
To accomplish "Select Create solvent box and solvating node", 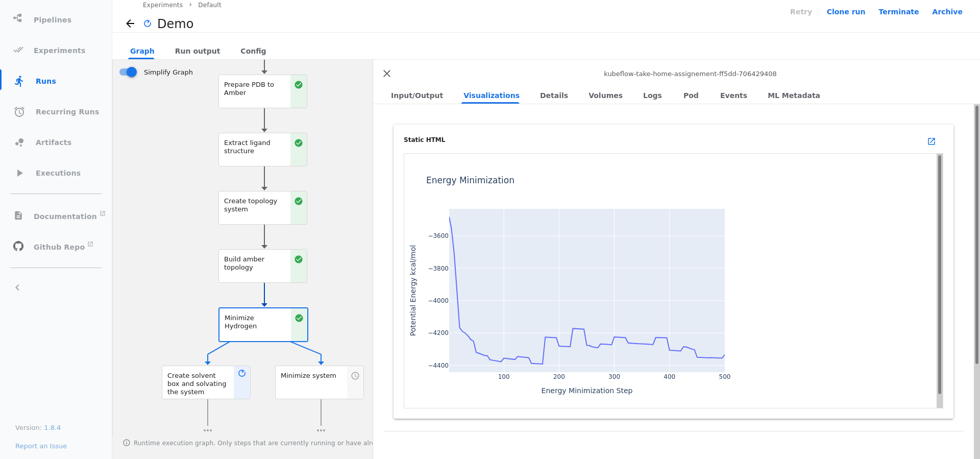I will [206, 382].
